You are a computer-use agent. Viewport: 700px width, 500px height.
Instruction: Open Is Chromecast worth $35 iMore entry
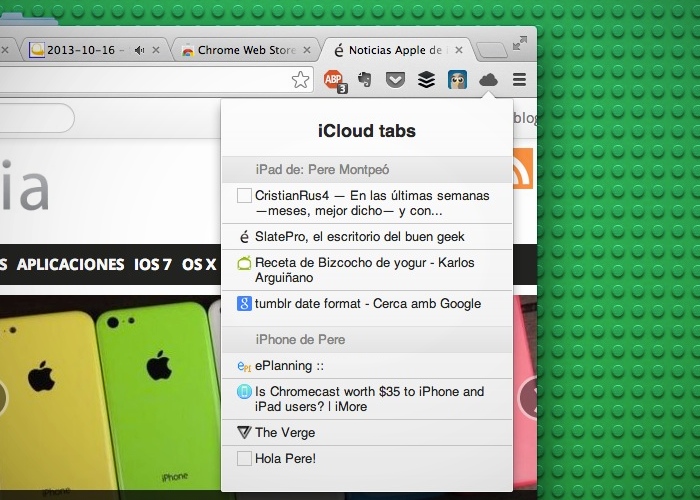(x=367, y=399)
